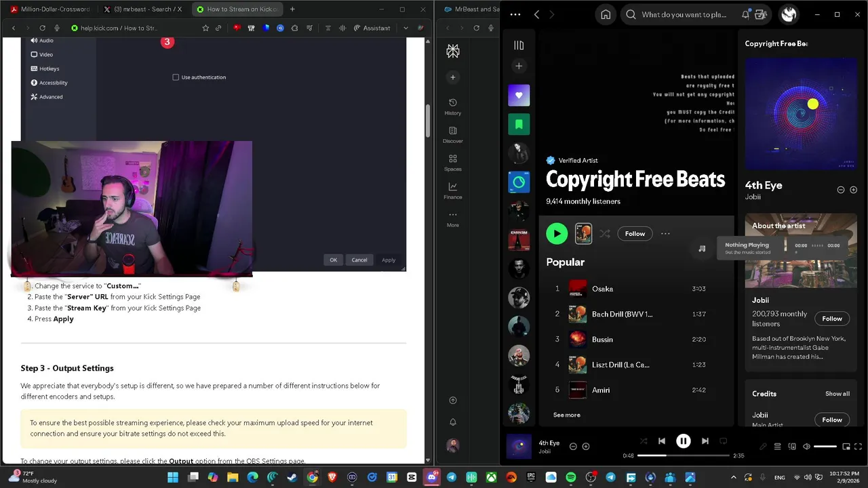Open the Spotify miniplayer
868x488 pixels.
846,447
